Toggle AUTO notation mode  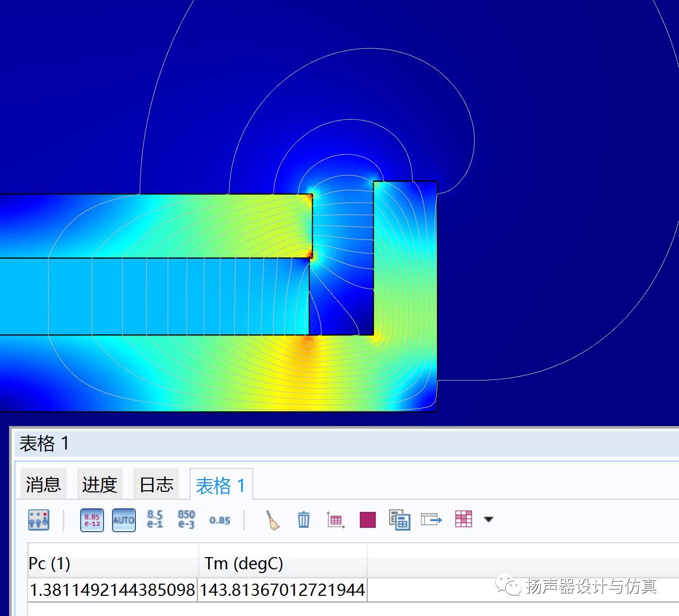pyautogui.click(x=124, y=520)
